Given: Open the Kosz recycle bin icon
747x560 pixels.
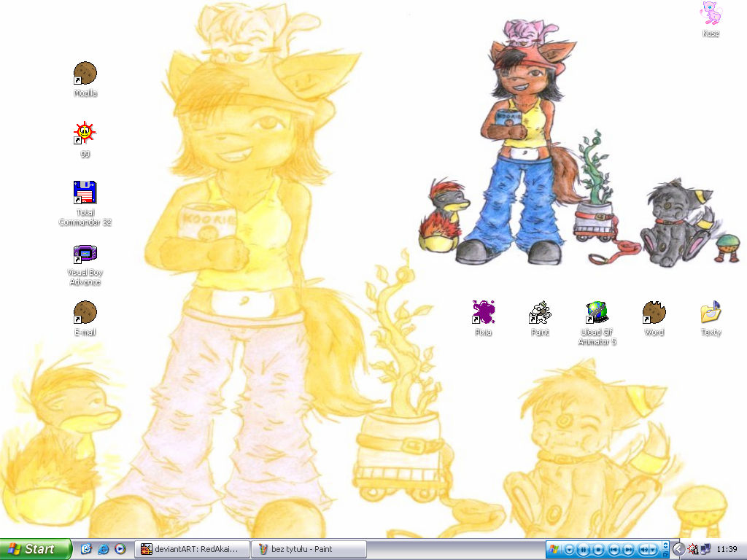Looking at the screenshot, I should point(711,20).
